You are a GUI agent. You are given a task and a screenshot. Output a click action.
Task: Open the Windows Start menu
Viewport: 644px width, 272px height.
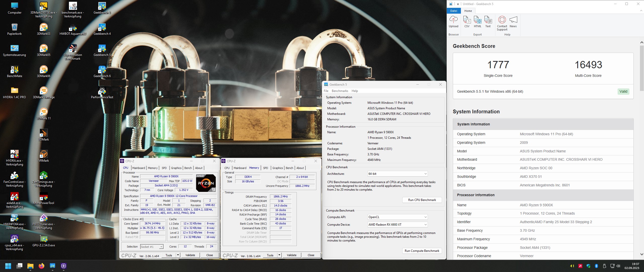point(8,266)
